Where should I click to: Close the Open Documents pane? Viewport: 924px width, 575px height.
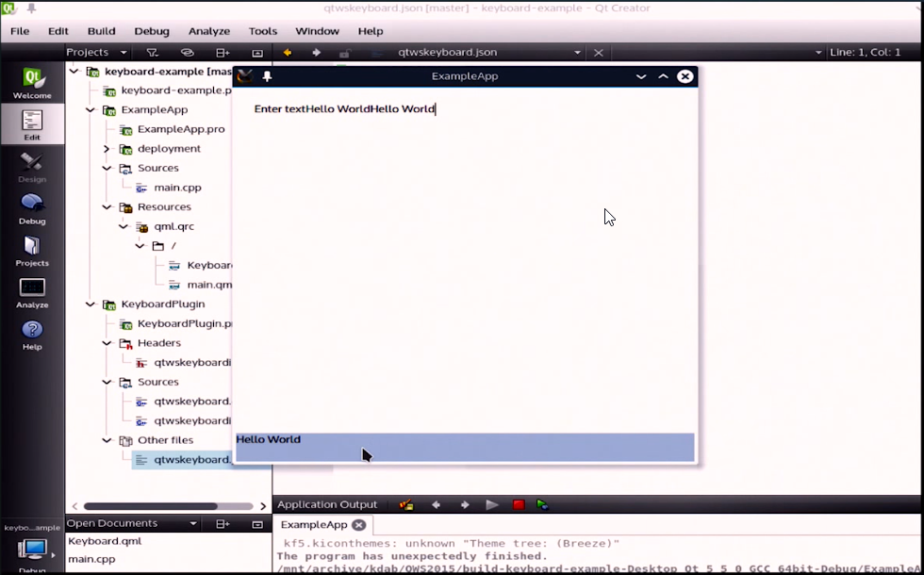pos(257,524)
